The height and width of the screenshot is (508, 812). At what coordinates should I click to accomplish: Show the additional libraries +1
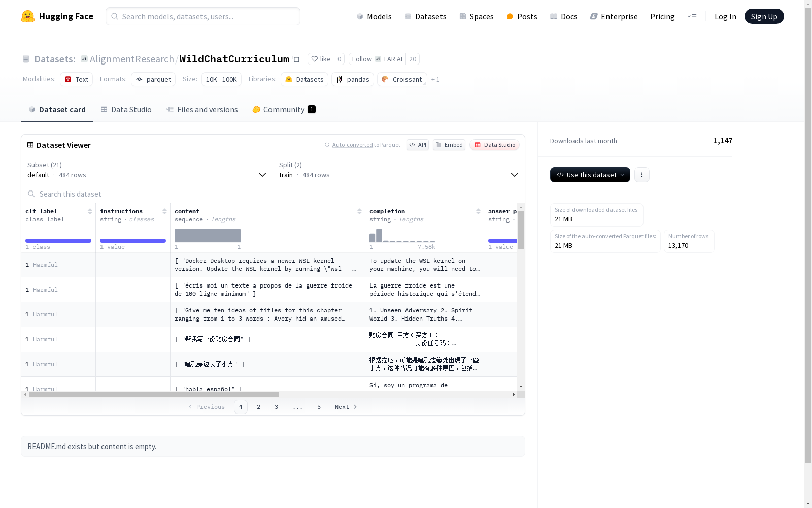(x=435, y=80)
